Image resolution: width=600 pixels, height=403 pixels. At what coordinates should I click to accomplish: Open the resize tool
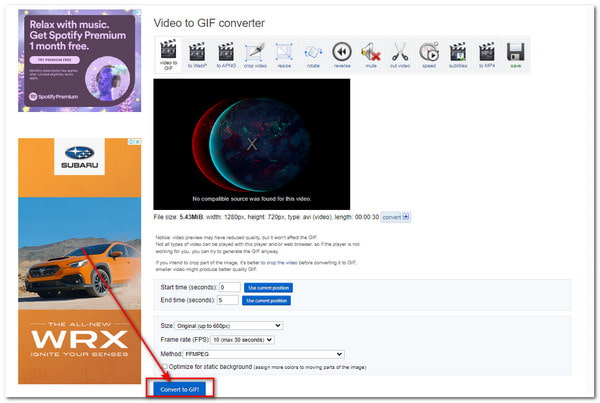click(284, 55)
